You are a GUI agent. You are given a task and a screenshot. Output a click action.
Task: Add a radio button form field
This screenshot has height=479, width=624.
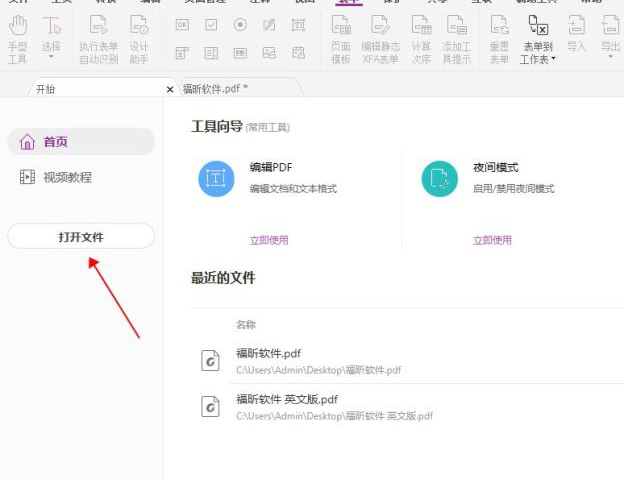(240, 25)
